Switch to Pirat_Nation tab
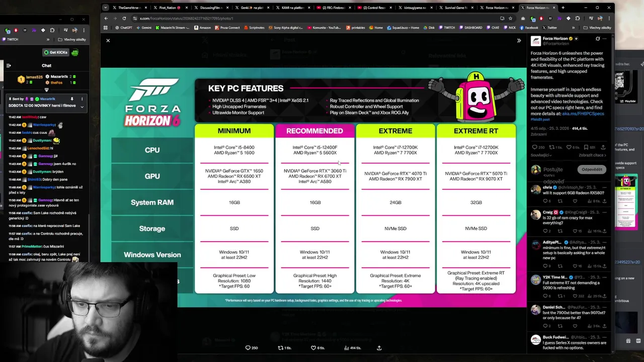The height and width of the screenshot is (362, 644). coord(170,8)
